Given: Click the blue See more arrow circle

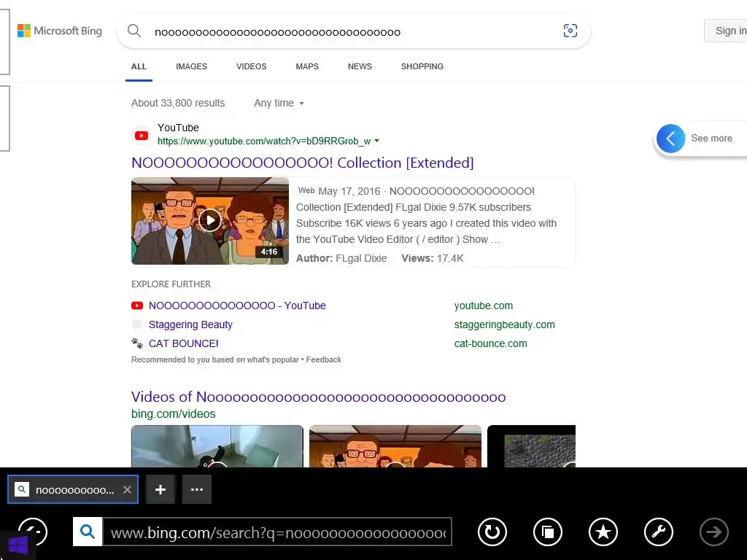Looking at the screenshot, I should click(671, 139).
